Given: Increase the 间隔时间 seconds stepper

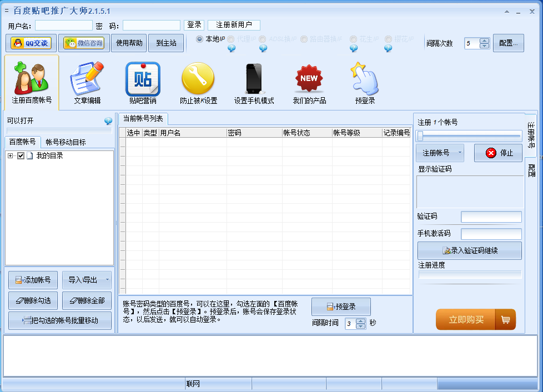Looking at the screenshot, I should pyautogui.click(x=360, y=321).
